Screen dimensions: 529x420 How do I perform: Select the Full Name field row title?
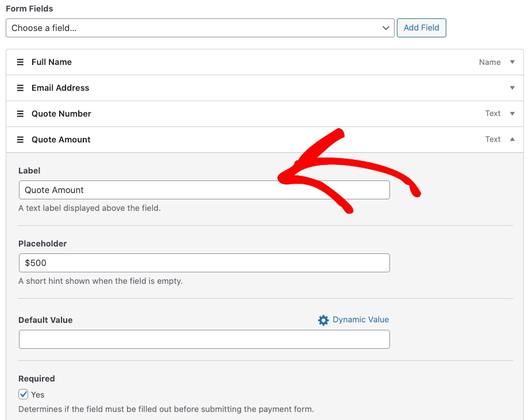point(52,62)
